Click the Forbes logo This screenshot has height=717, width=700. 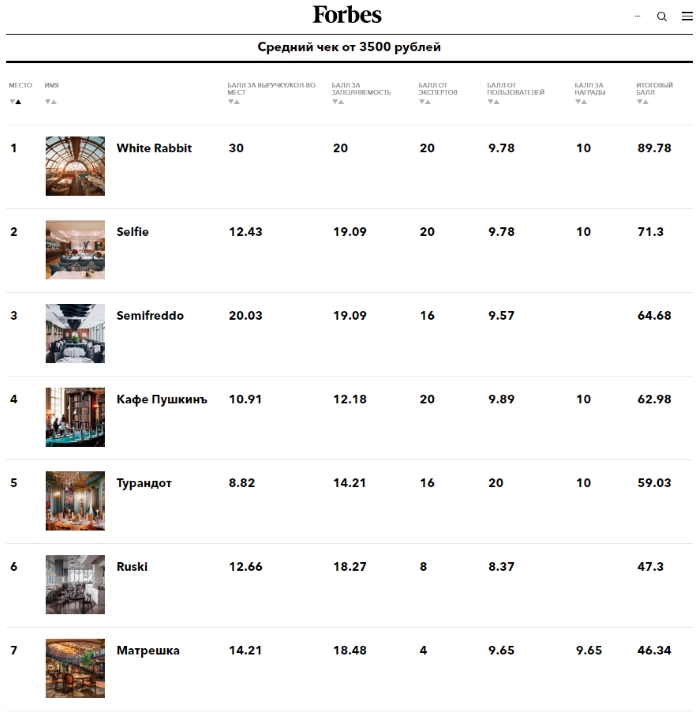347,15
